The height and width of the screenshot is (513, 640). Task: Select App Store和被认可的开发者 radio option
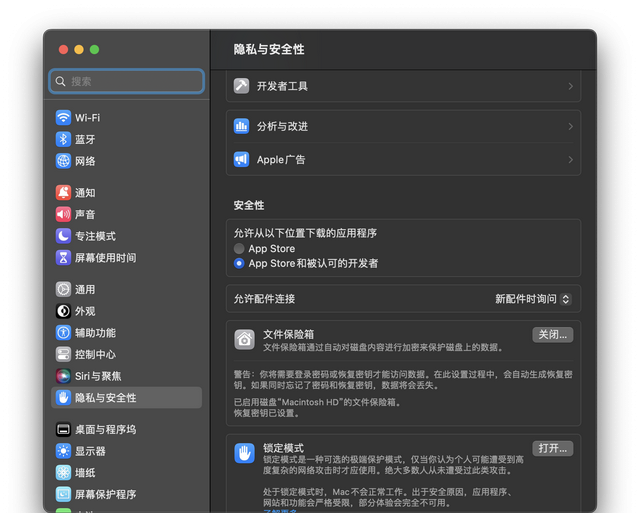[239, 263]
